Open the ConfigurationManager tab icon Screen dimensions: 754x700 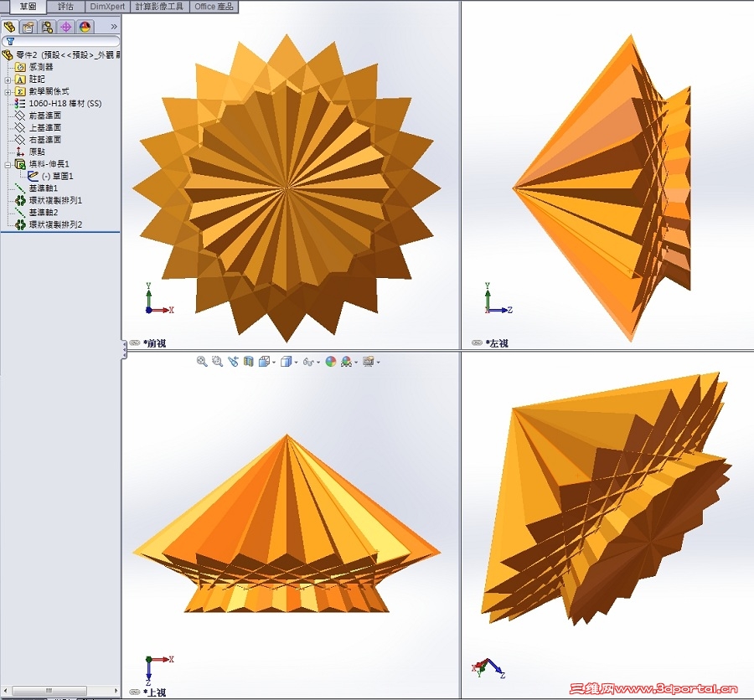coord(47,27)
